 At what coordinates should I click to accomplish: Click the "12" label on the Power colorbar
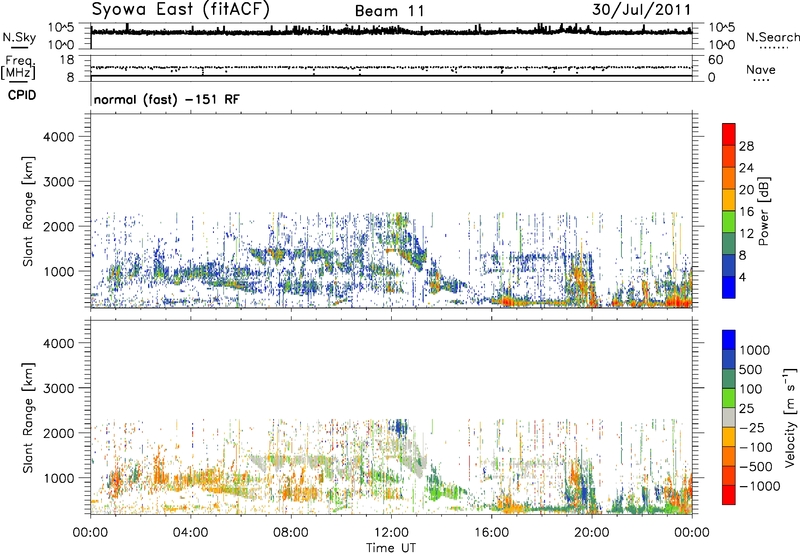click(x=746, y=233)
